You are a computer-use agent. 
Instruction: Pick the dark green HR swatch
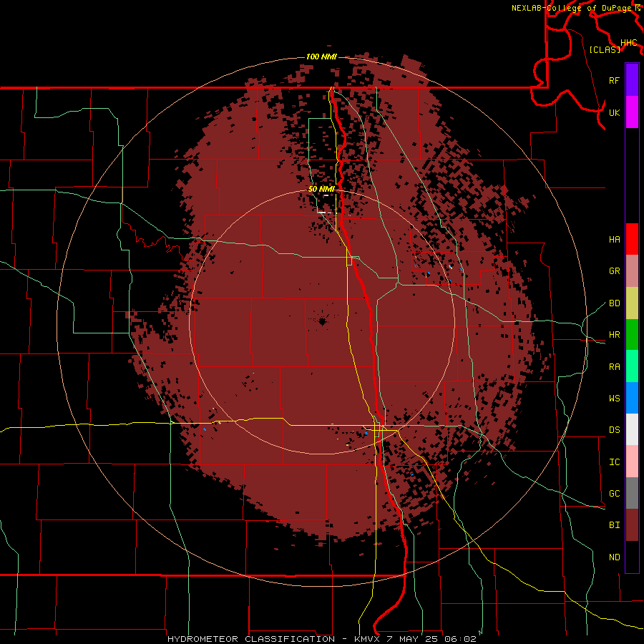632,335
